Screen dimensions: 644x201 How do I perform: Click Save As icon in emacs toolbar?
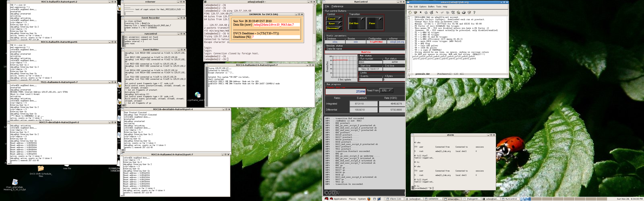(432, 13)
